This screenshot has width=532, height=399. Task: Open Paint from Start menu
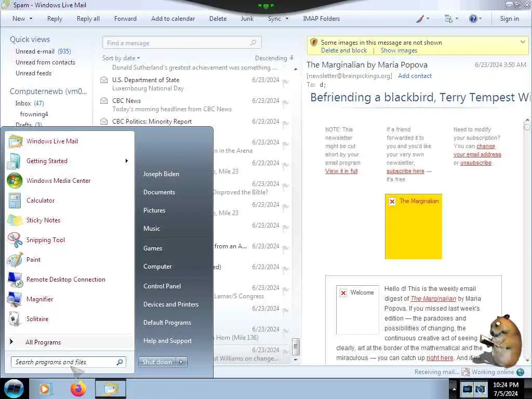tap(33, 260)
